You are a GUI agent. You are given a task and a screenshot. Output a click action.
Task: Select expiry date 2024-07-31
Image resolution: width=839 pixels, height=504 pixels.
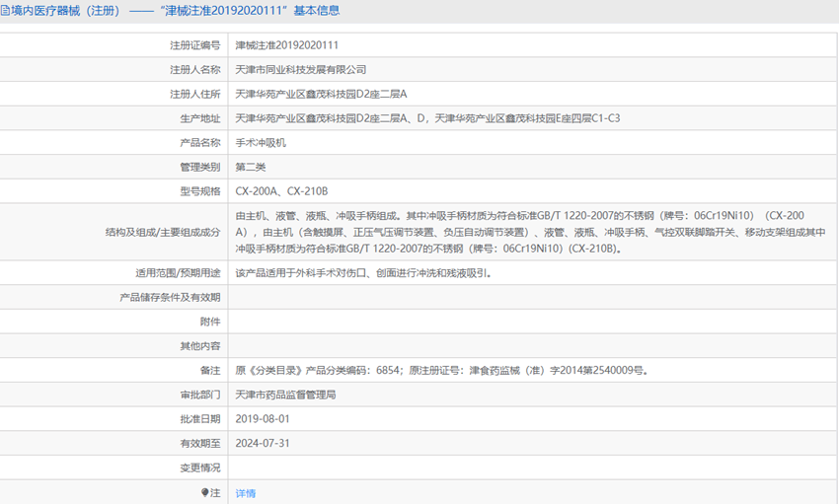[x=263, y=443]
